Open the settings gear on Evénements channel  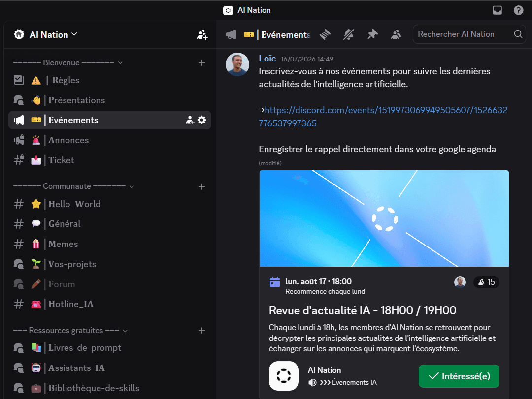pyautogui.click(x=202, y=120)
